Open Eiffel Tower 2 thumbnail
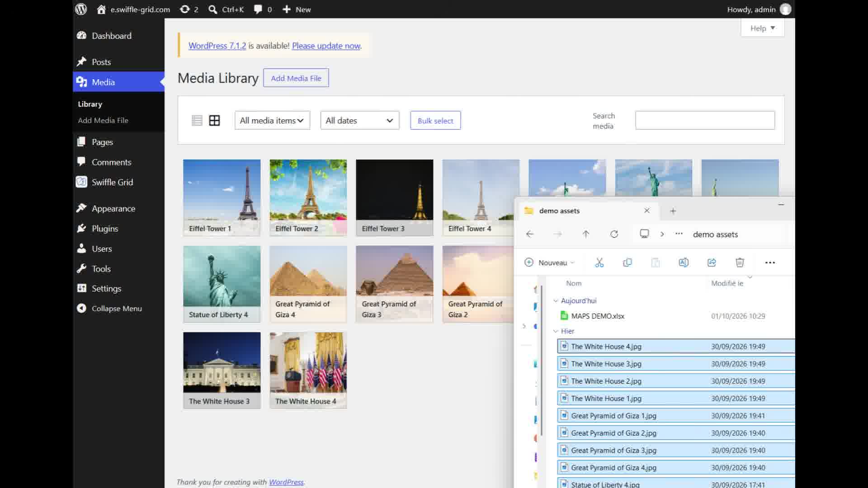Image resolution: width=868 pixels, height=488 pixels. pyautogui.click(x=308, y=197)
